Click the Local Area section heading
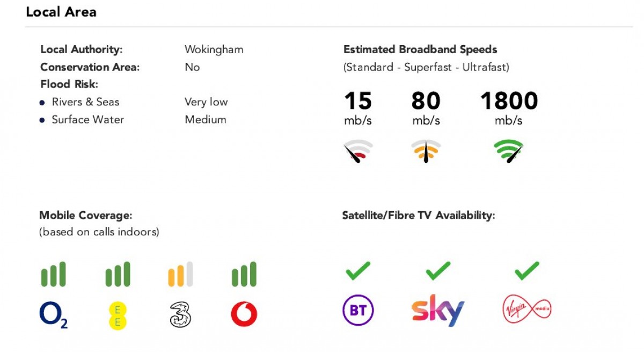The height and width of the screenshot is (352, 644). tap(61, 12)
